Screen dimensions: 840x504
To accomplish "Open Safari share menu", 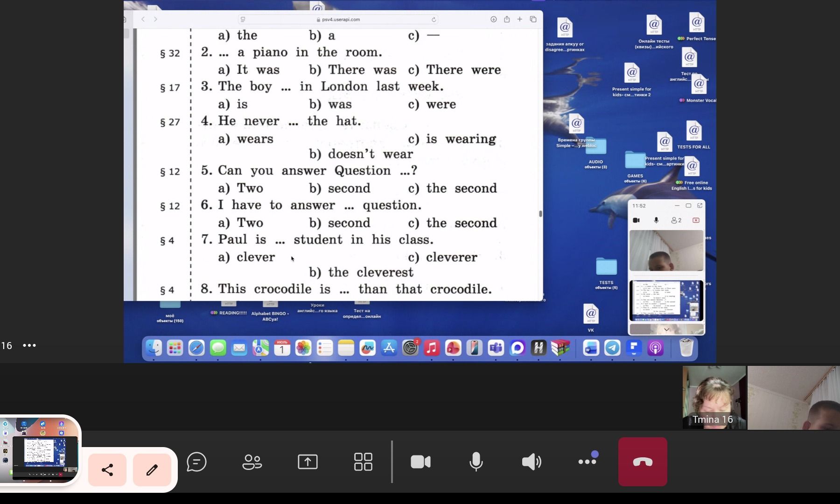I will (507, 19).
